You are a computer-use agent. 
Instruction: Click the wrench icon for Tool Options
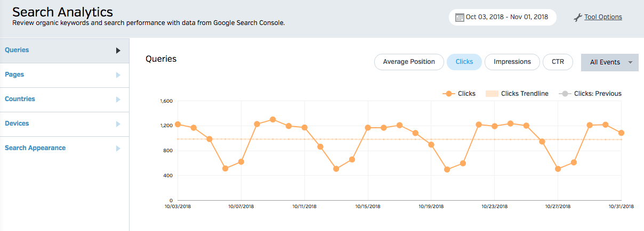coord(578,18)
